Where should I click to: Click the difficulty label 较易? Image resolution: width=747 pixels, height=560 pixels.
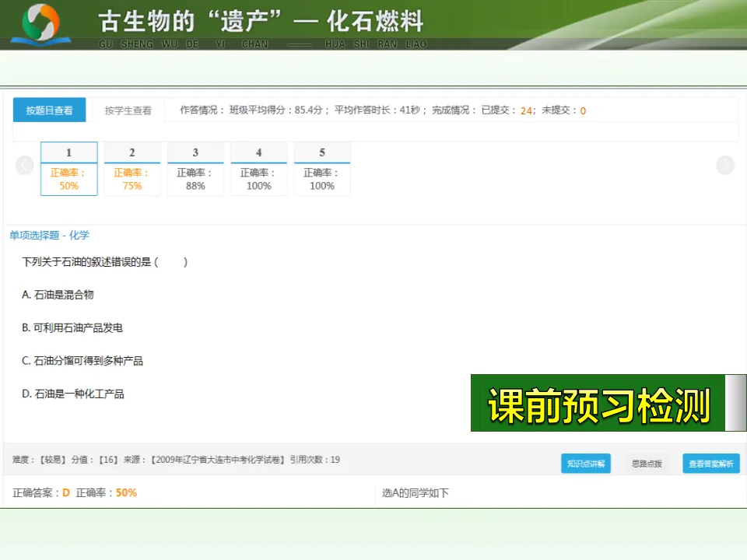click(x=53, y=460)
